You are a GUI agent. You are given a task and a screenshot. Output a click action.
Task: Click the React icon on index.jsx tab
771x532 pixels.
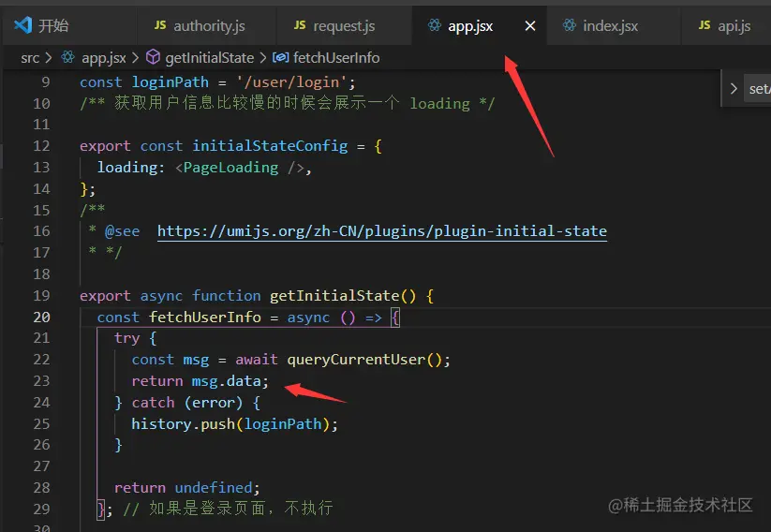(x=570, y=25)
